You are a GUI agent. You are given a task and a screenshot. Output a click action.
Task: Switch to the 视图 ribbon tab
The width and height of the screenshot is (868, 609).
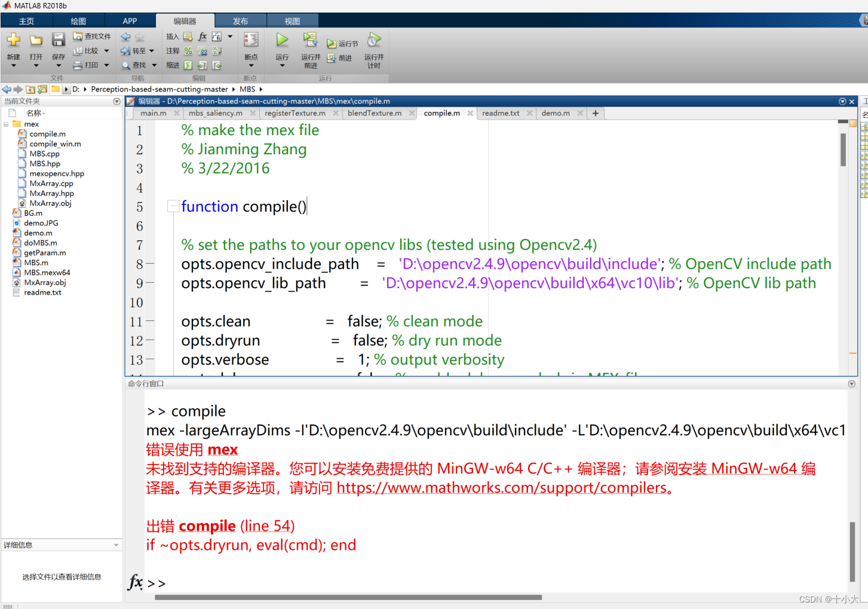tap(292, 21)
